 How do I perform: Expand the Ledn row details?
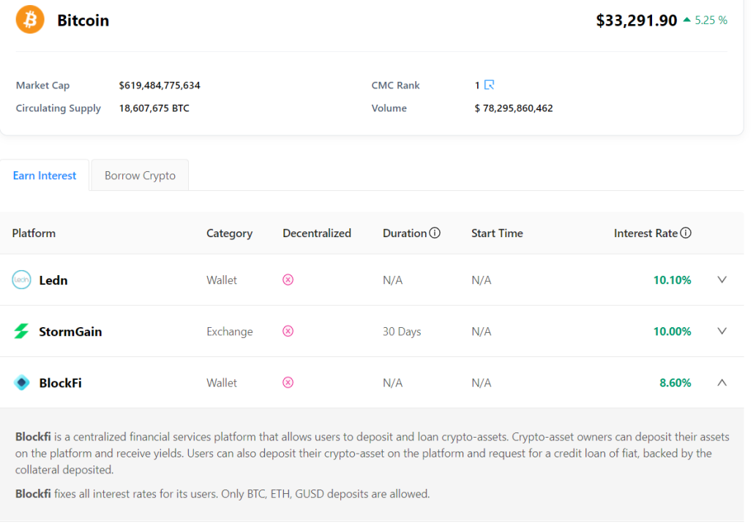tap(722, 280)
